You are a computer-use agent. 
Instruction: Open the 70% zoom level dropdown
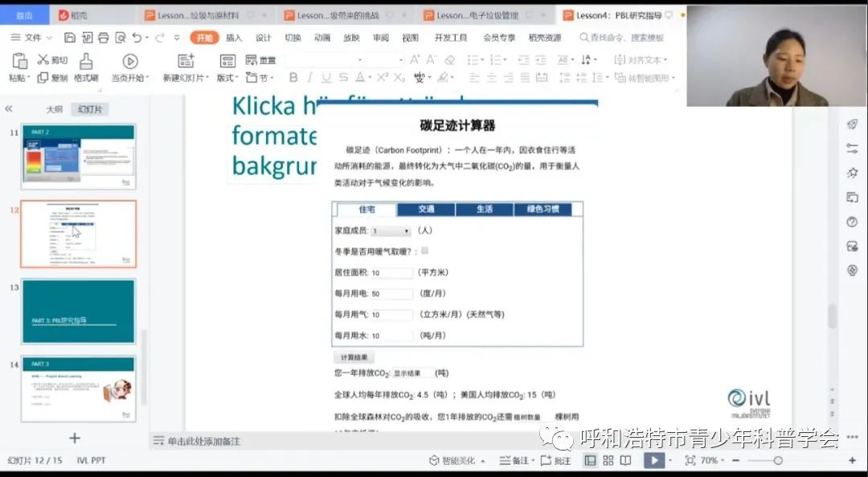point(713,461)
